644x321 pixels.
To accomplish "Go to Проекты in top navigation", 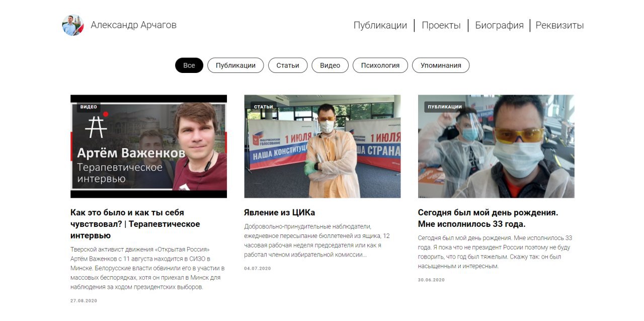I will pyautogui.click(x=441, y=25).
